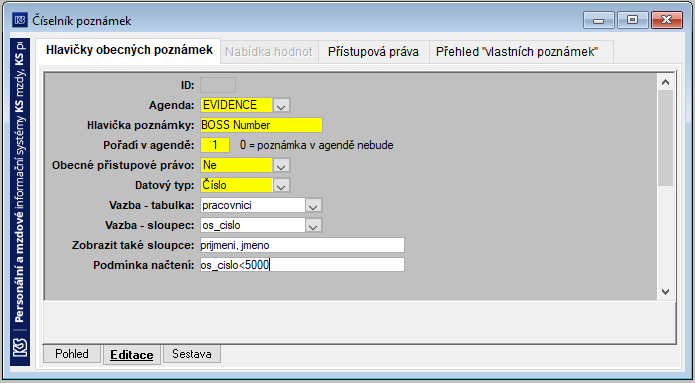
Task: Open the Vazba - sloupec dropdown arrow
Action: click(x=313, y=225)
